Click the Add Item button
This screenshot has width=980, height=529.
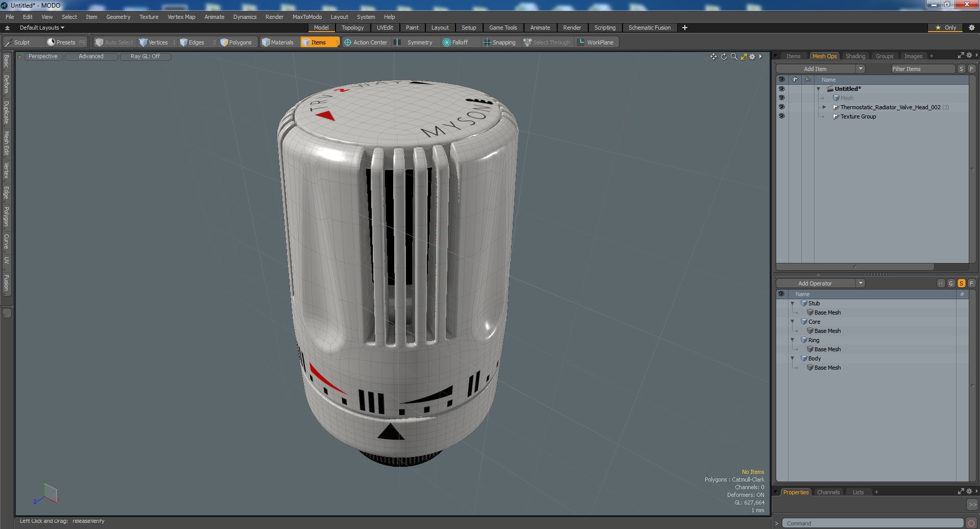(815, 69)
